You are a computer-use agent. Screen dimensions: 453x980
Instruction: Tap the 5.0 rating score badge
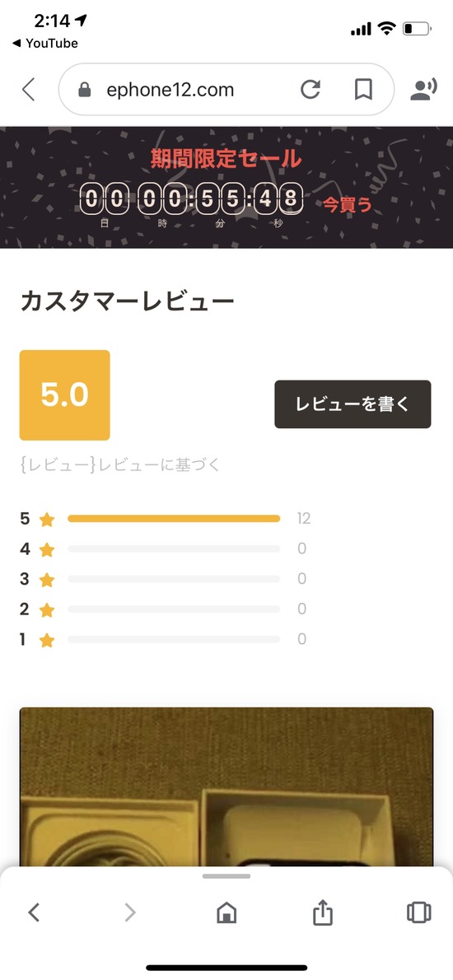pyautogui.click(x=65, y=395)
